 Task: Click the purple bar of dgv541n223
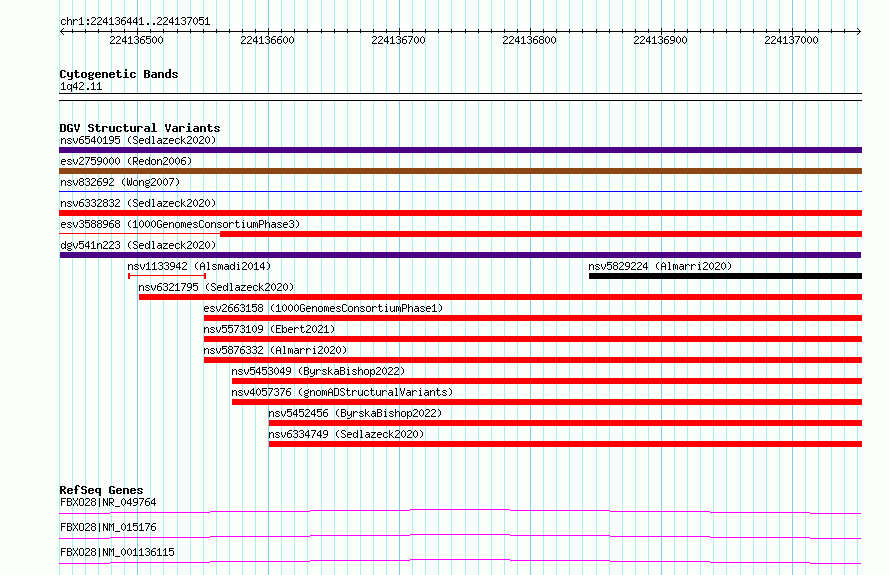[x=460, y=255]
